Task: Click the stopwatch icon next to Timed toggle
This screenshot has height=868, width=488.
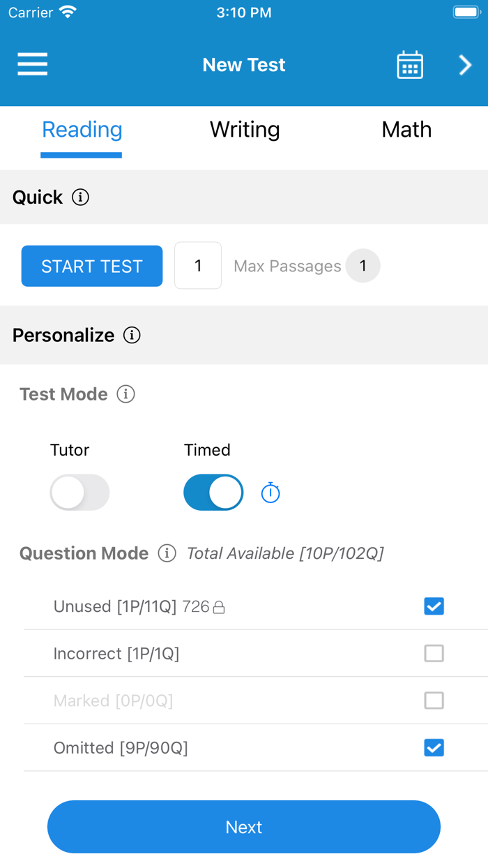Action: pos(270,492)
